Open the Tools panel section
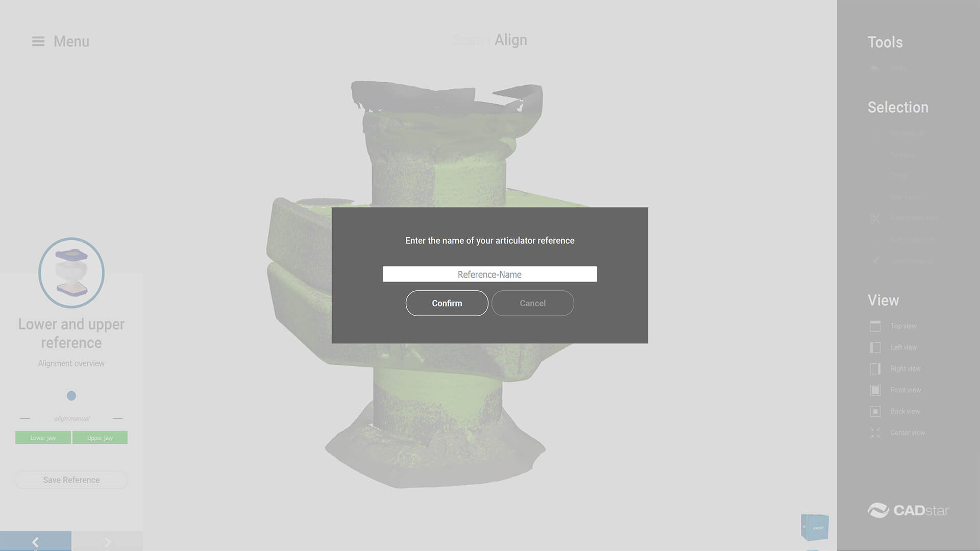 point(885,42)
